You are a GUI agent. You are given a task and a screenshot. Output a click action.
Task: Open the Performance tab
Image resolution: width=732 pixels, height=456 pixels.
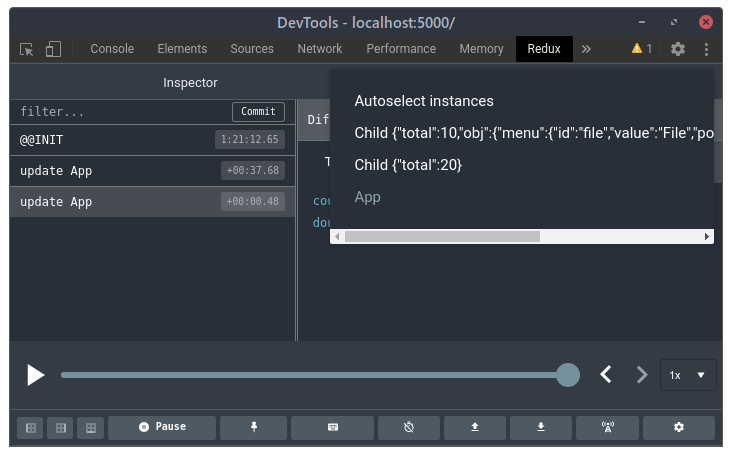tap(401, 49)
